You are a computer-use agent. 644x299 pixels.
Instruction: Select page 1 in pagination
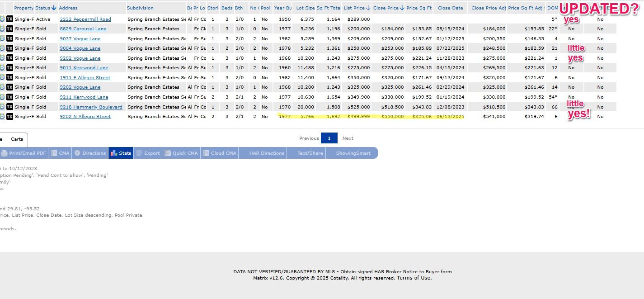point(329,138)
